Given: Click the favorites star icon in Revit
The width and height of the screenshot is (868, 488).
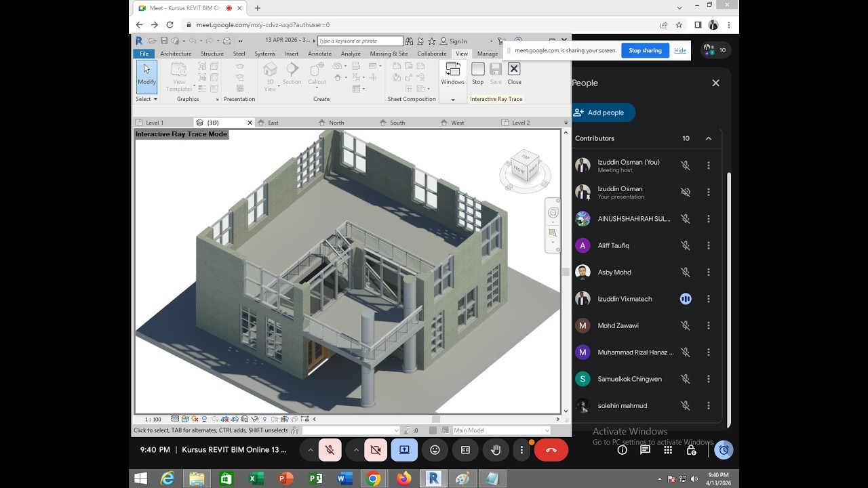Looking at the screenshot, I should pyautogui.click(x=431, y=41).
